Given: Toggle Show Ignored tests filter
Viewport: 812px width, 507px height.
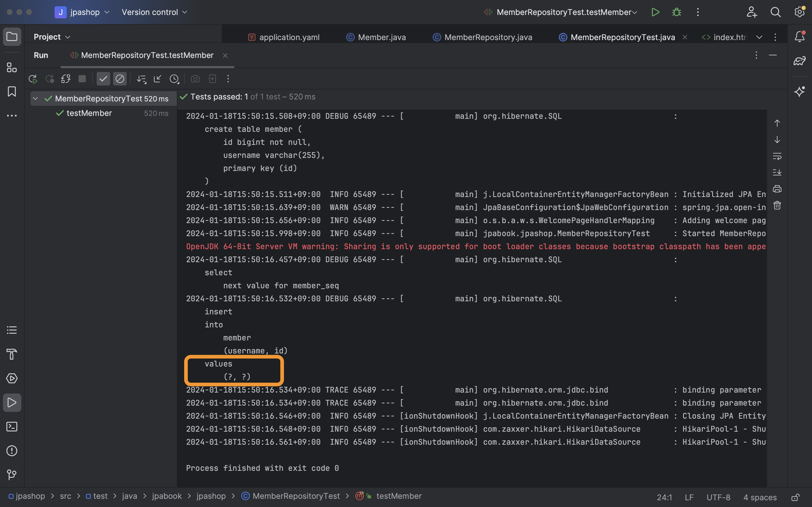Looking at the screenshot, I should click(120, 79).
